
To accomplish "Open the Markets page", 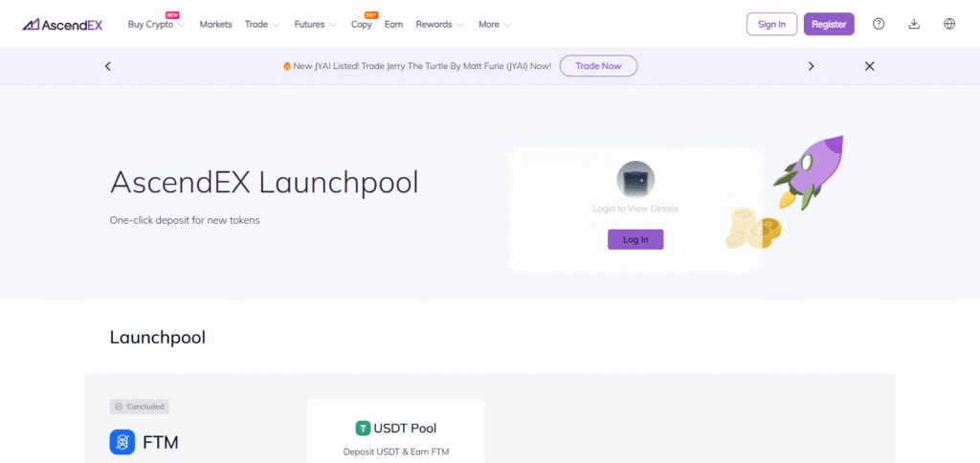I will pos(215,24).
